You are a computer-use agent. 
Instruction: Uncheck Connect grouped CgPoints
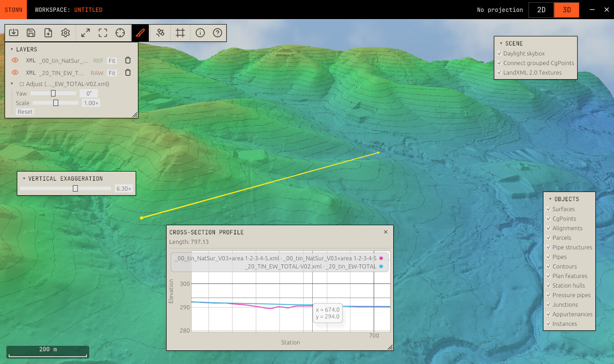[x=499, y=63]
